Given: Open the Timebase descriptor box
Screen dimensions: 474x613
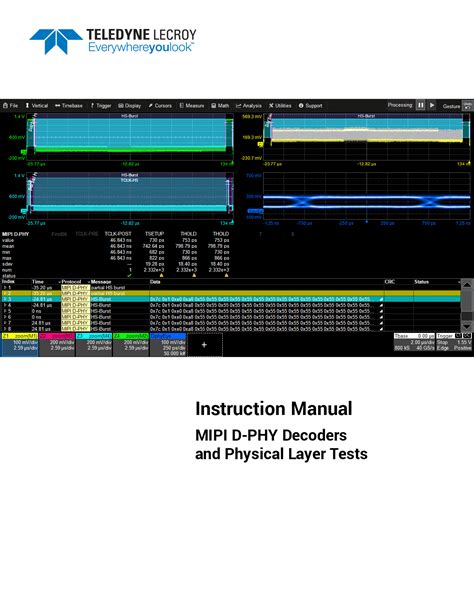Looking at the screenshot, I should coord(414,342).
